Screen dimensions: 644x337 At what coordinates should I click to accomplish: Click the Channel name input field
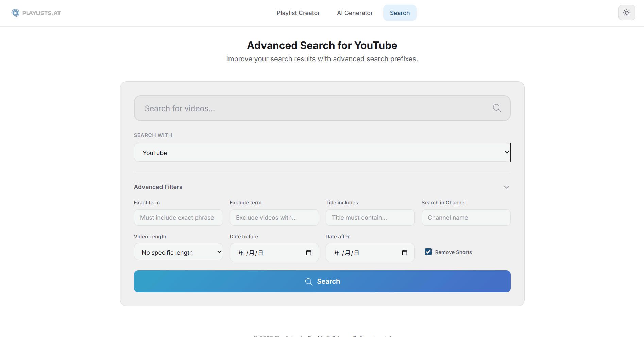[466, 218]
